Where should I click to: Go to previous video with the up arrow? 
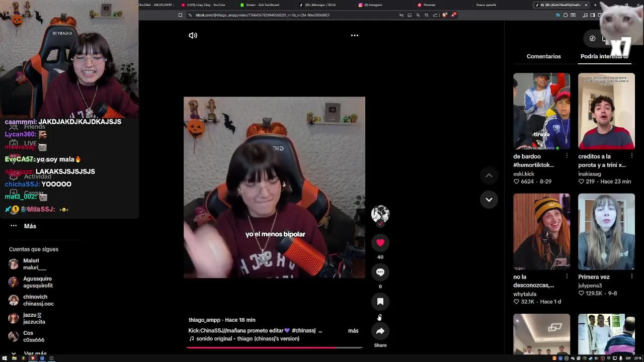tap(489, 175)
